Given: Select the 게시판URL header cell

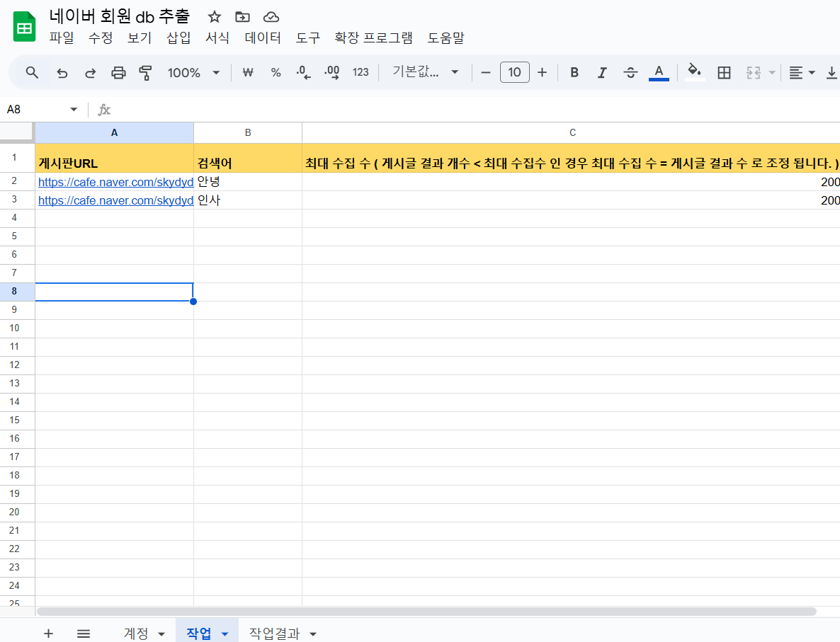Looking at the screenshot, I should 114,158.
